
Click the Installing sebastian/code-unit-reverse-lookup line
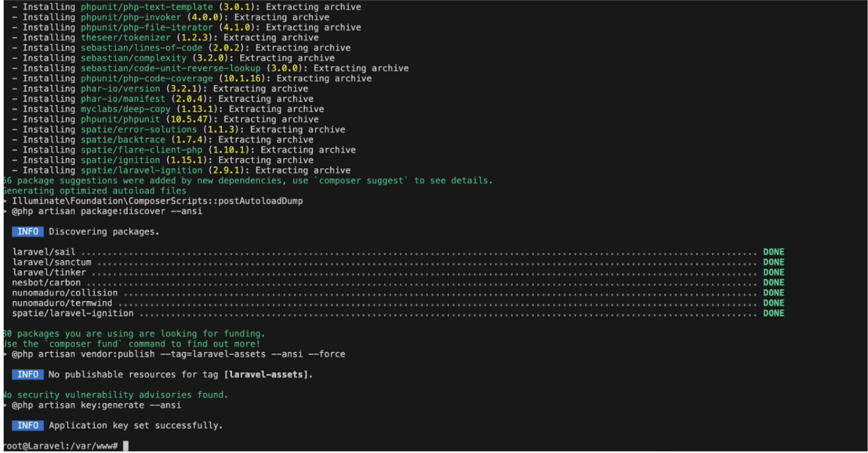tap(210, 68)
